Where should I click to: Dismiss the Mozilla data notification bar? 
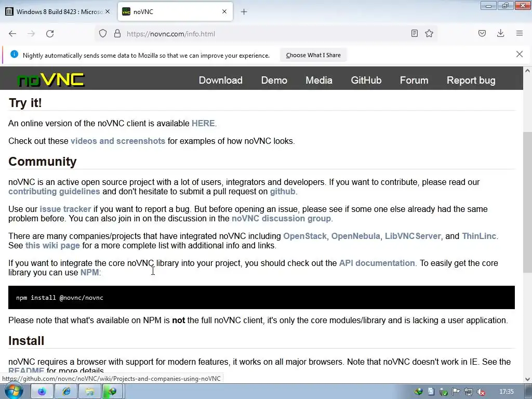tap(520, 54)
